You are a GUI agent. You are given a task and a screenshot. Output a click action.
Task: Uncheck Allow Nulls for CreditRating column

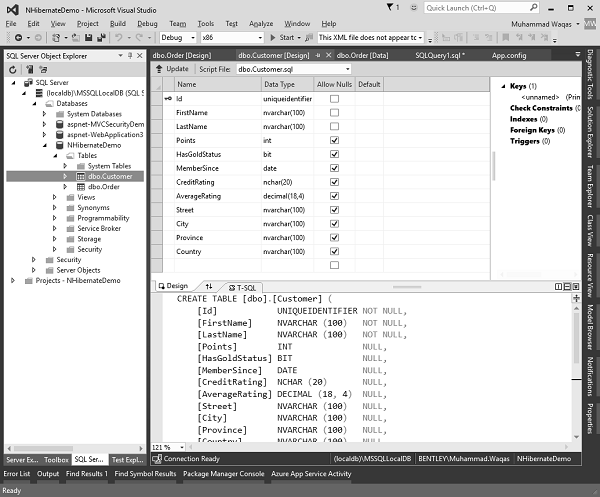coord(334,182)
